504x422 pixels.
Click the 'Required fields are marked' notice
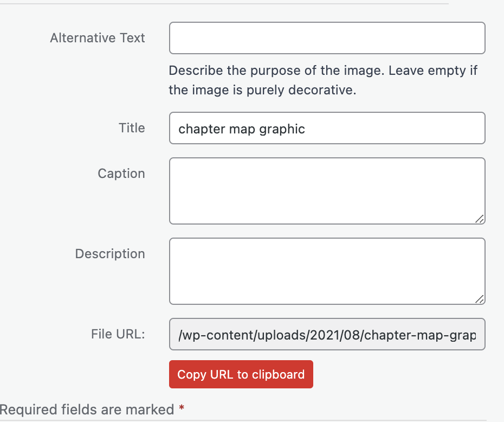(x=87, y=410)
